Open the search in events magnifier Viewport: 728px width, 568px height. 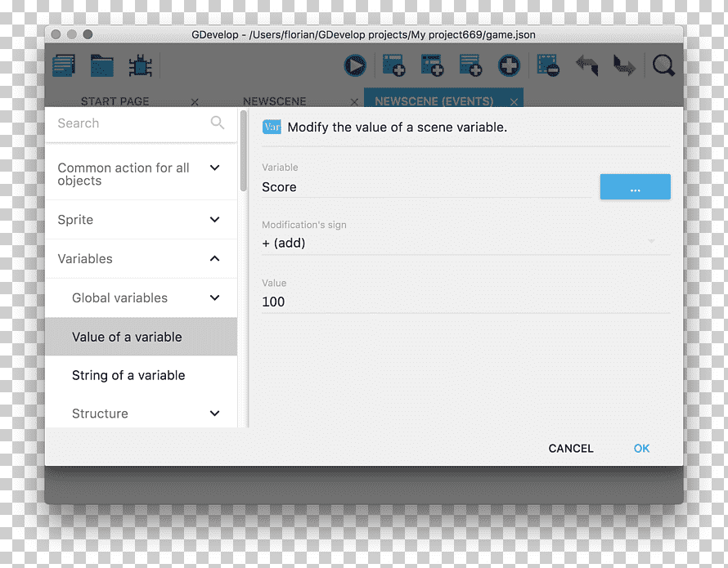click(x=664, y=65)
